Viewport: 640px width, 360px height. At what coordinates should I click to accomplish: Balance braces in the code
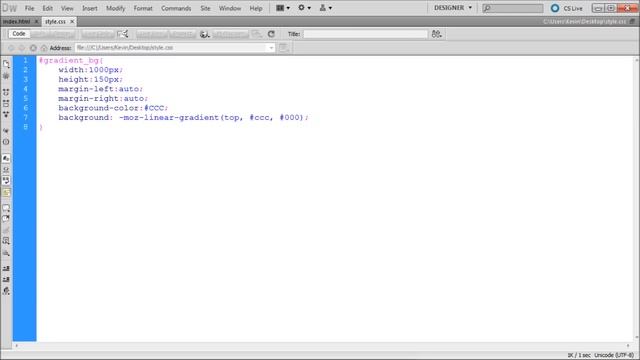point(6,142)
